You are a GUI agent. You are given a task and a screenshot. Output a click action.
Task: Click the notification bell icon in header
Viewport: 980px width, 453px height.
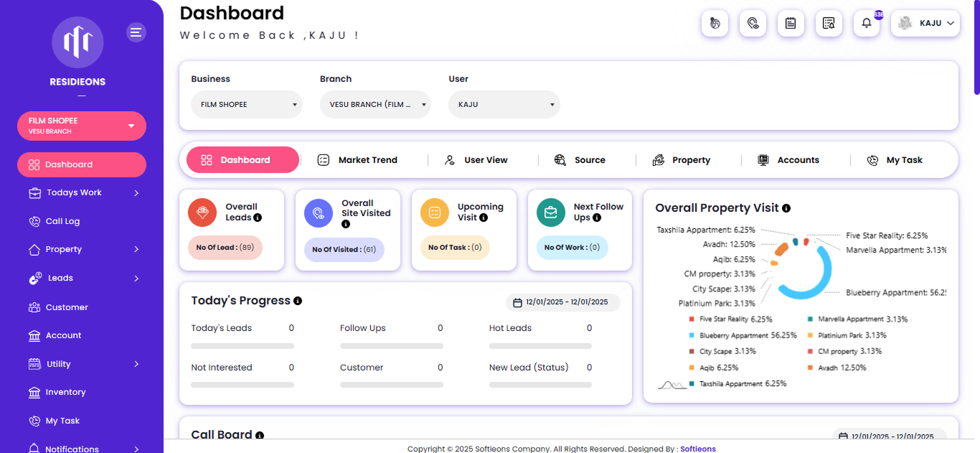click(866, 23)
